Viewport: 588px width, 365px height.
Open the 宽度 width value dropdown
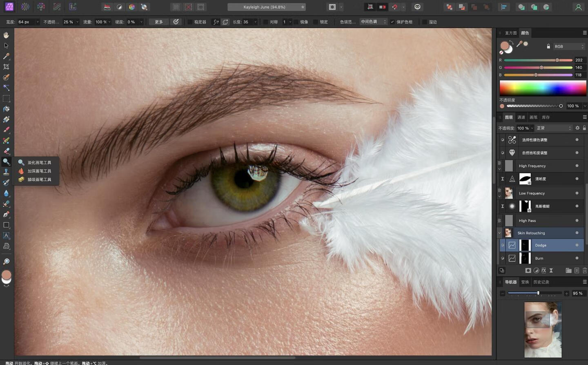tap(38, 22)
